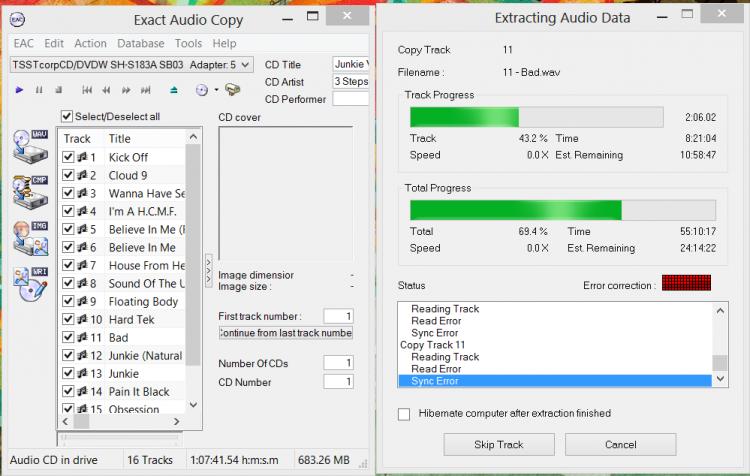Screen dimensions: 750x476
Task: Jump to previous track in EAC toolbar
Action: 87,90
